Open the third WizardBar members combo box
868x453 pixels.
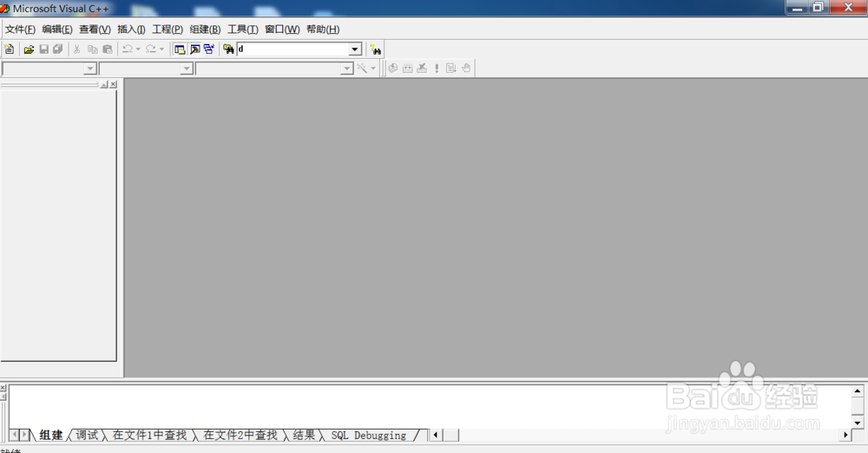(274, 69)
